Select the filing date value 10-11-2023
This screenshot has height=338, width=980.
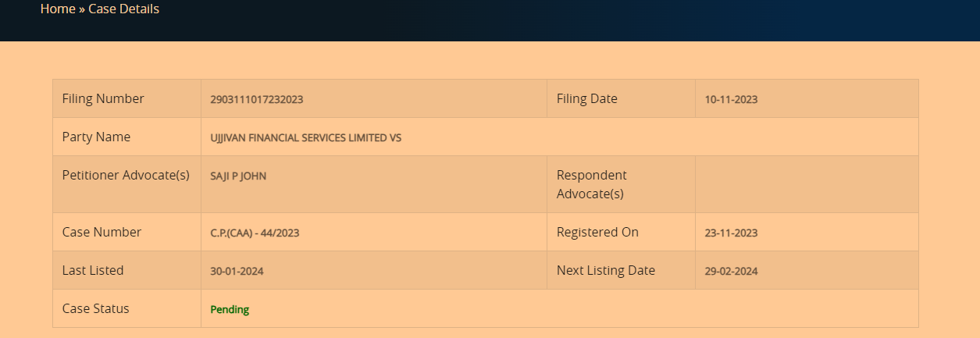[x=731, y=99]
